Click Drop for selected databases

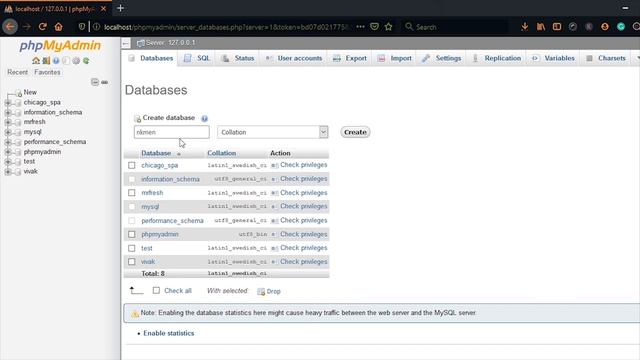[269, 291]
